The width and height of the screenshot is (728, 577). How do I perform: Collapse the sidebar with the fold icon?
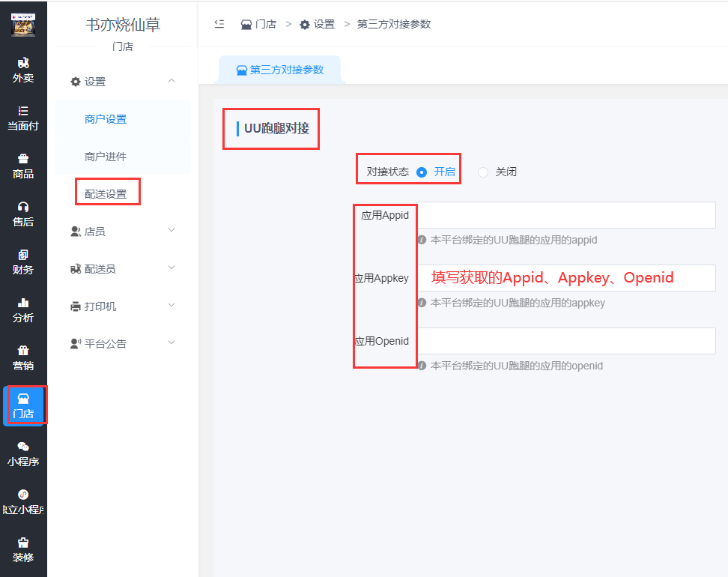pos(219,24)
